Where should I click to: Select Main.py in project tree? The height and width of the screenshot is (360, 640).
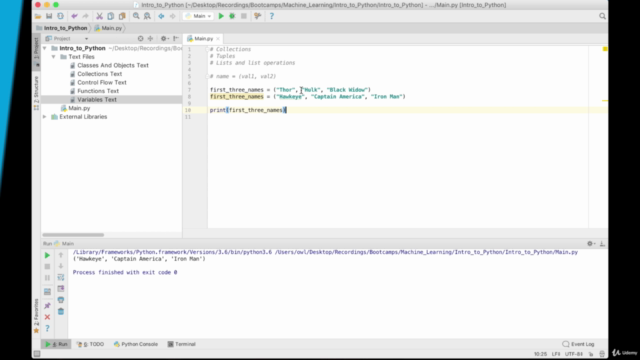pos(76,108)
